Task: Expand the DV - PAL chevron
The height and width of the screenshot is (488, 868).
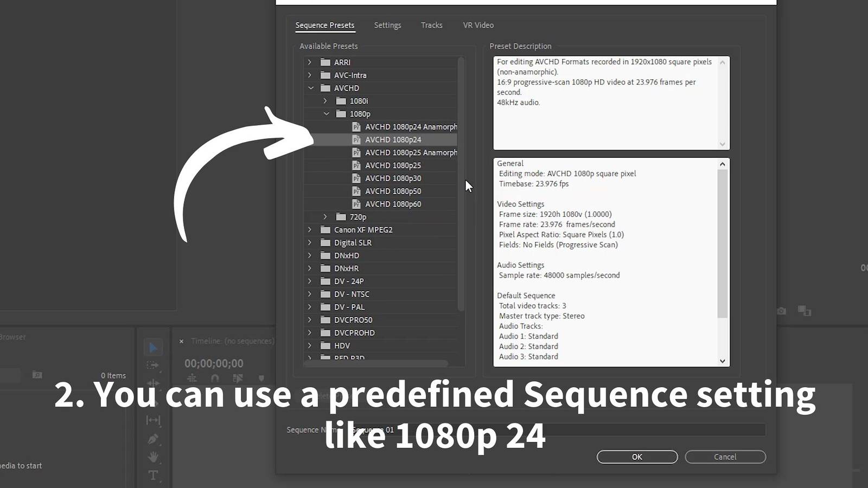Action: (310, 307)
